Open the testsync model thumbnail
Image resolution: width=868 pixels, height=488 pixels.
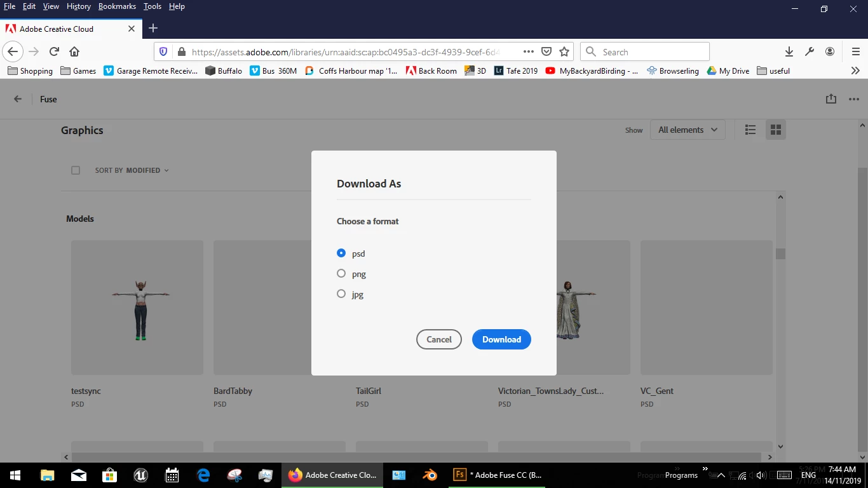pos(137,308)
